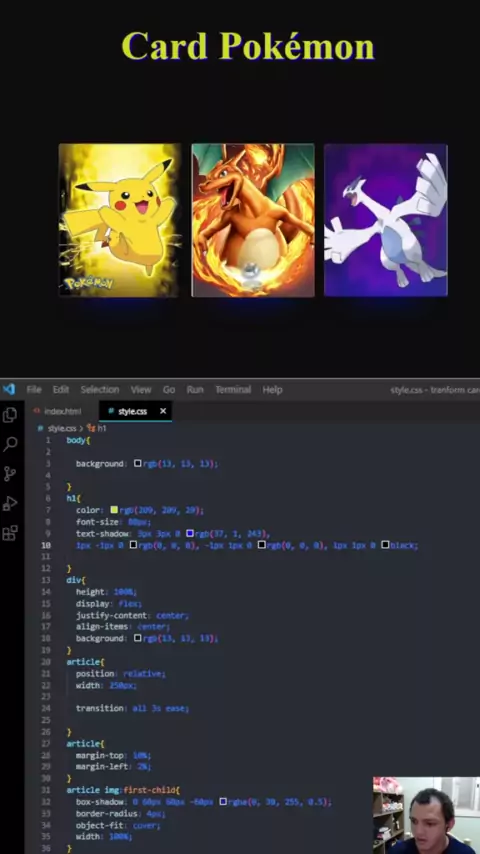This screenshot has height=854, width=480.
Task: Open second rgb(0, 0, 0) swatch on line 10
Action: point(262,545)
